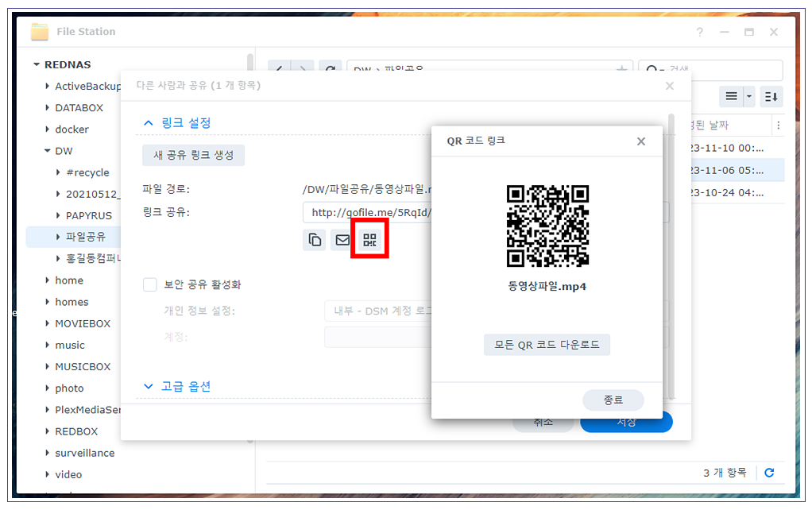Screen dimensions: 812x510
Task: Select the MUSICBOX folder
Action: click(x=83, y=366)
